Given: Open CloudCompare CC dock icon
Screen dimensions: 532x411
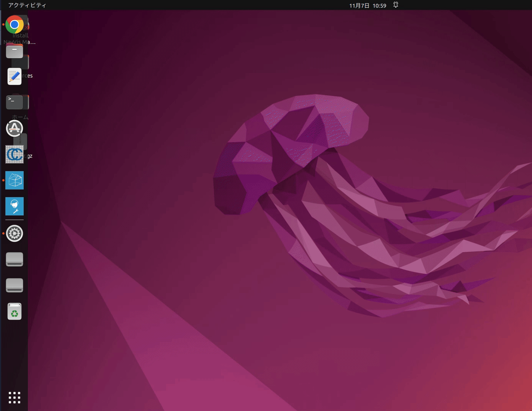Looking at the screenshot, I should point(15,154).
